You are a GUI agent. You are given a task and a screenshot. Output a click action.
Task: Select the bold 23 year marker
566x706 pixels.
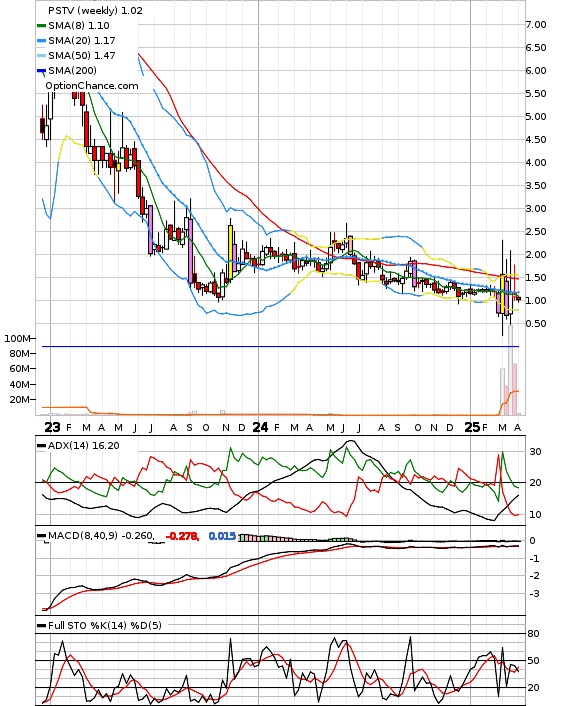click(52, 427)
